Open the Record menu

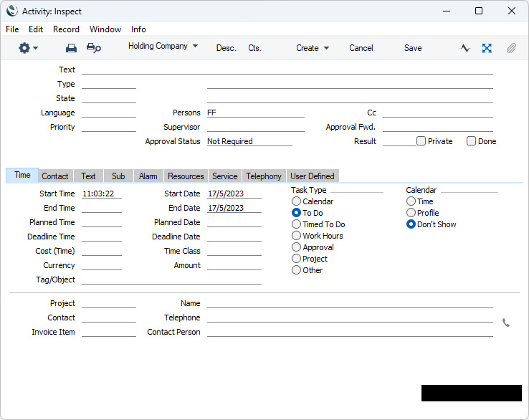(66, 29)
